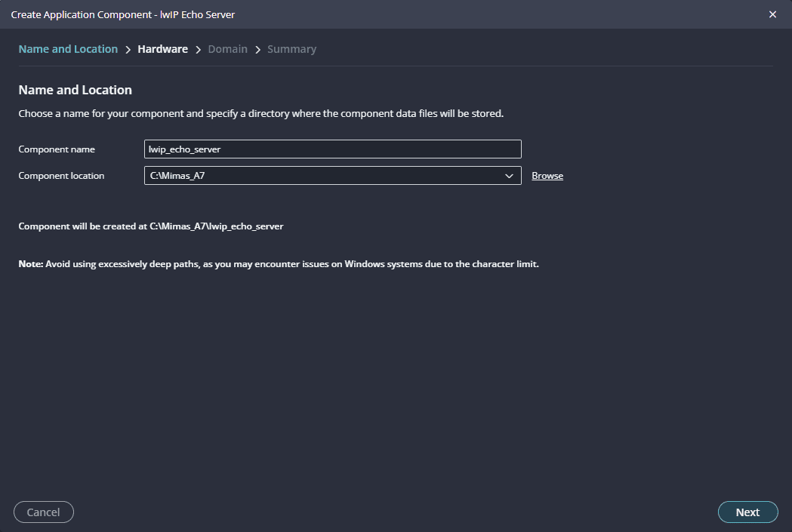Screen dimensions: 792x532
Task: Click the Browse link
Action: tap(547, 176)
